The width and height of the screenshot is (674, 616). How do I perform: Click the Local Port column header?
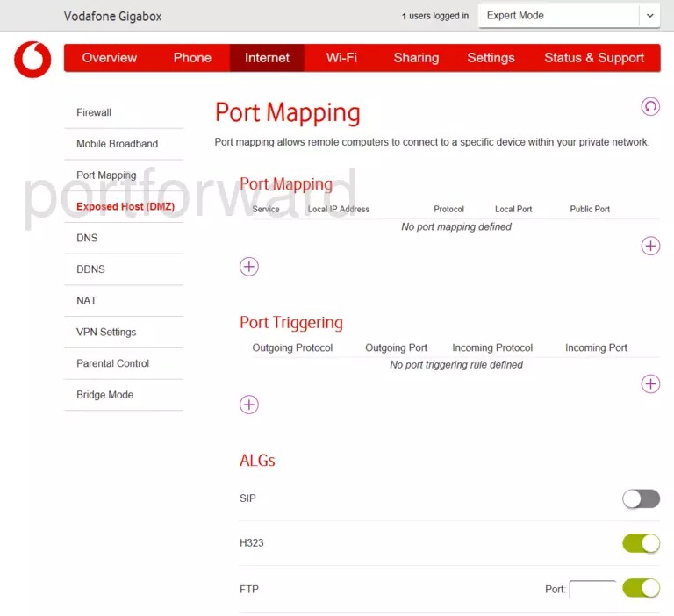(513, 210)
